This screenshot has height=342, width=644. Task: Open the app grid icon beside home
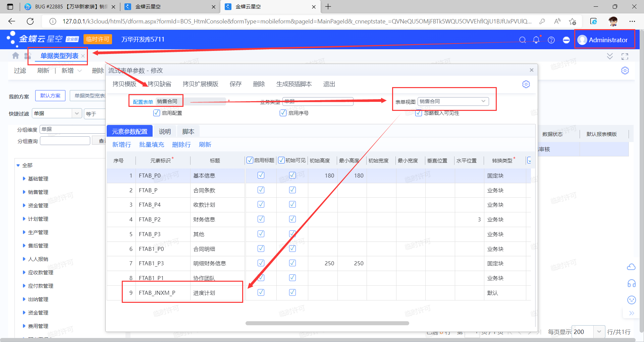point(28,56)
